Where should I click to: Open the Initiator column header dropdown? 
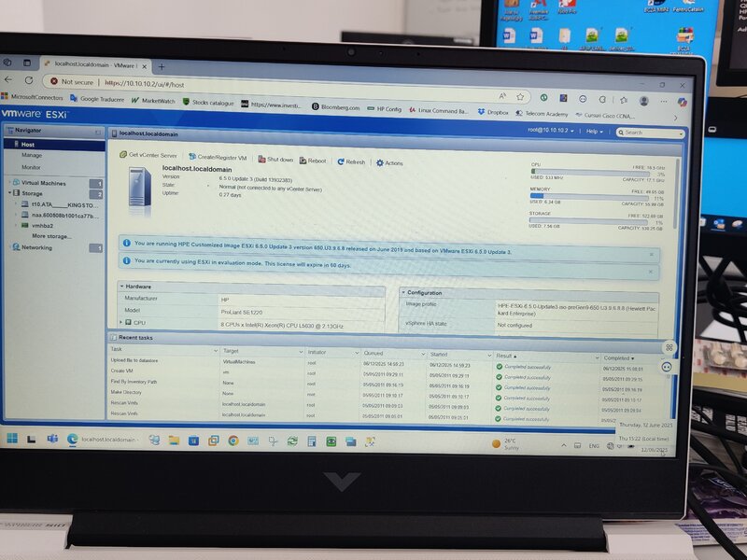[357, 353]
